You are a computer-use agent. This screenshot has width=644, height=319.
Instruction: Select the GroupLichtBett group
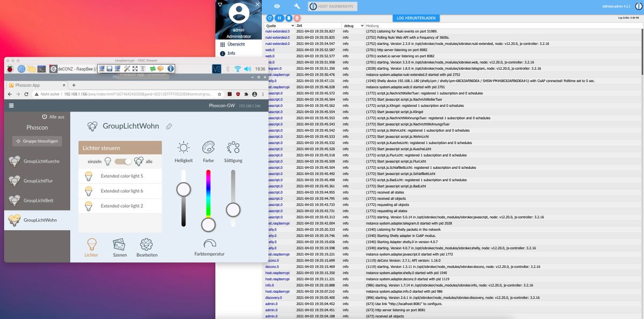pos(37,200)
